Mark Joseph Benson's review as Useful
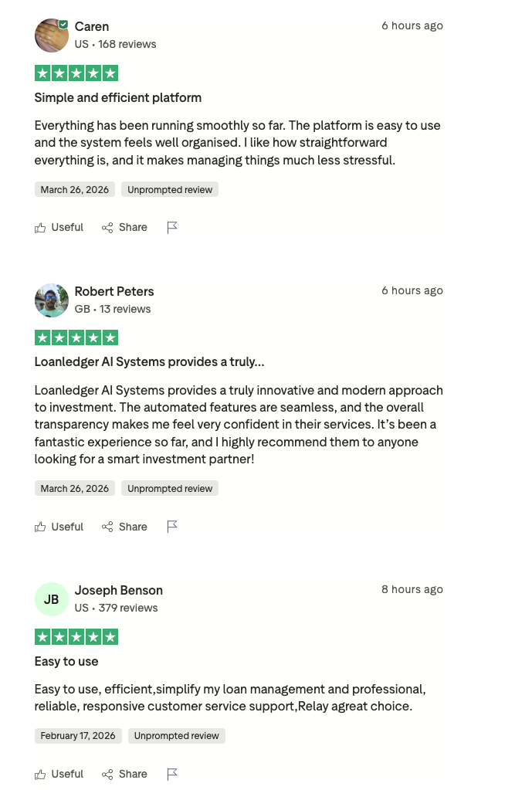 coord(59,775)
